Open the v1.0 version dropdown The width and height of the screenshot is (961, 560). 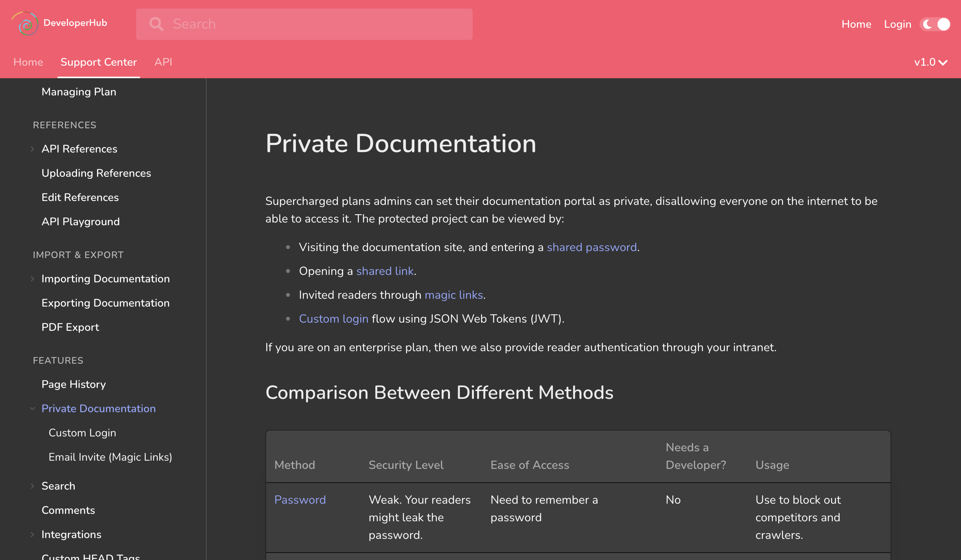(930, 62)
